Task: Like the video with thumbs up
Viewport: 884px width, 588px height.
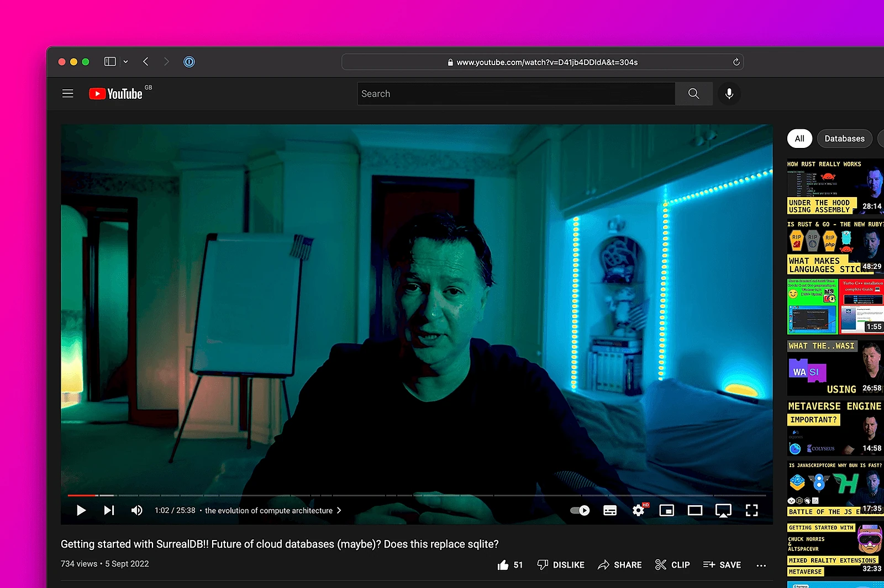Action: [x=510, y=565]
